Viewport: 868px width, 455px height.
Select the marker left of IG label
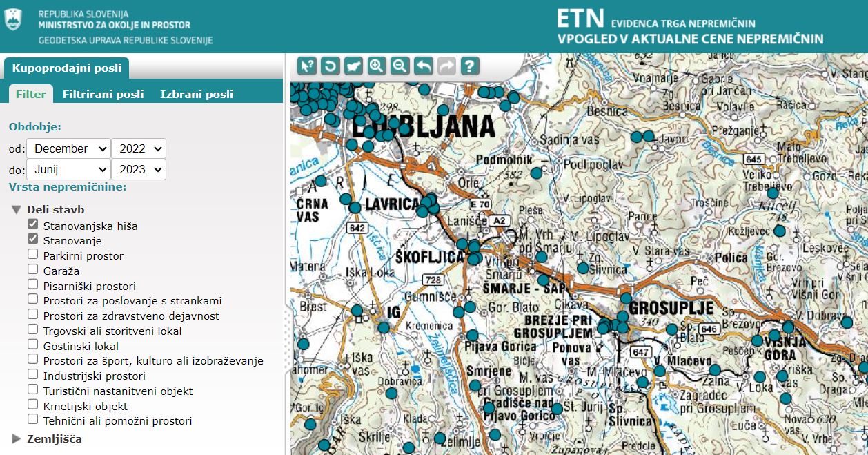click(x=357, y=311)
